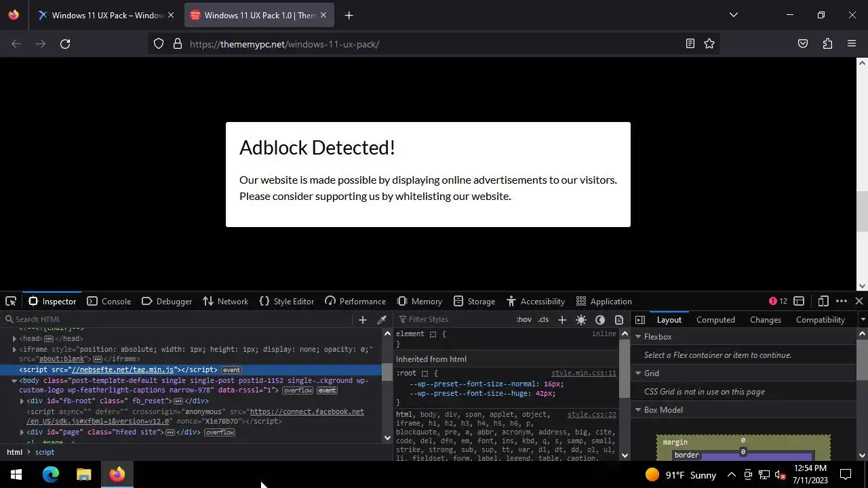Open DevTools customize menu

842,301
